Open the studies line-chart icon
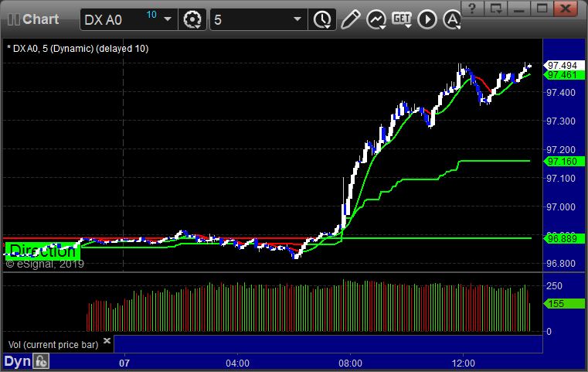The width and height of the screenshot is (588, 372). pyautogui.click(x=377, y=19)
